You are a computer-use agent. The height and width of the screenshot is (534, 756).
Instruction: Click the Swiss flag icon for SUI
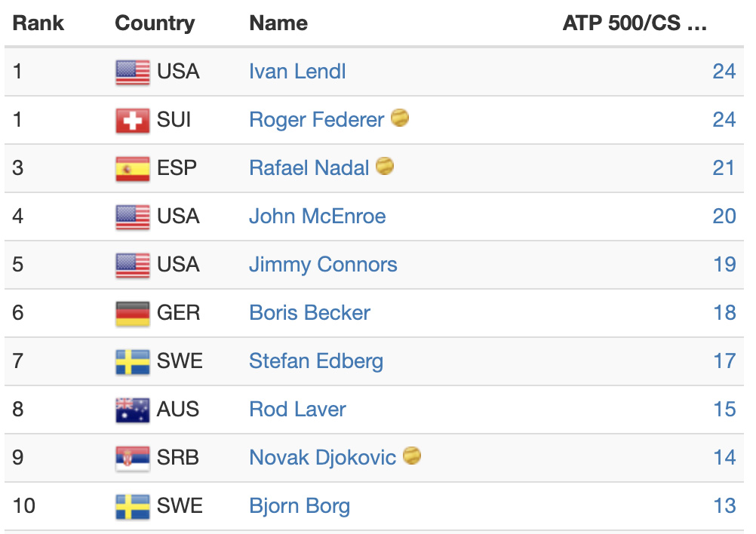pos(133,121)
